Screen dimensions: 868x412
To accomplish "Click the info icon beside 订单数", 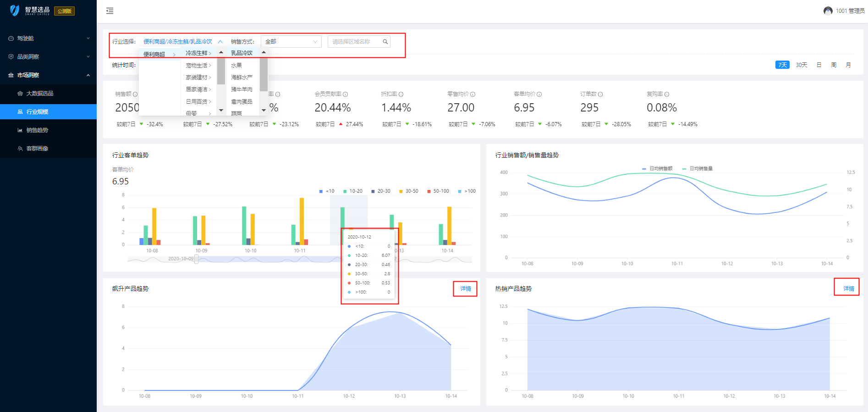I will tap(600, 94).
